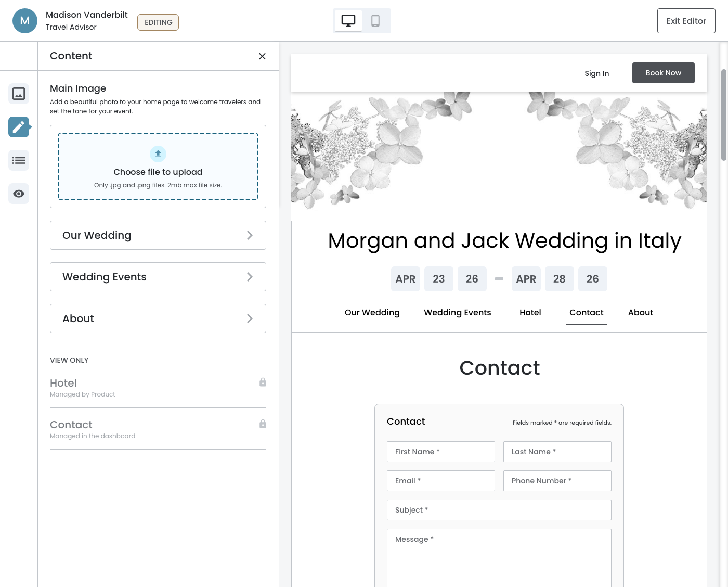
Task: Select the About tab in site navigation
Action: pos(640,312)
